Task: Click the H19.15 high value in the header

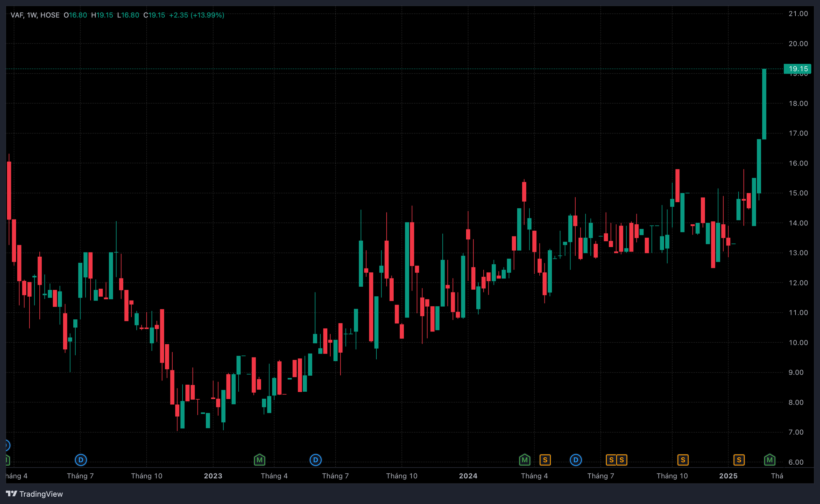Action: click(102, 15)
